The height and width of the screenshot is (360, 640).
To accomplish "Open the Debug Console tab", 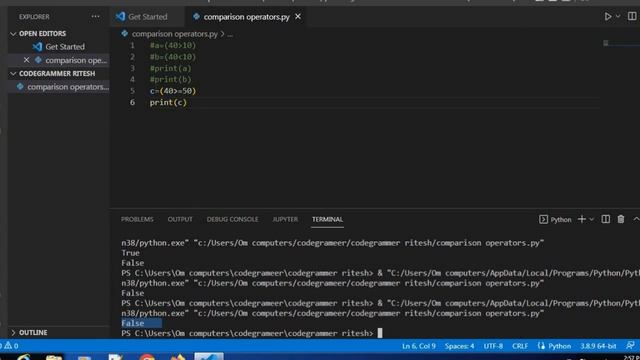I will [x=232, y=219].
